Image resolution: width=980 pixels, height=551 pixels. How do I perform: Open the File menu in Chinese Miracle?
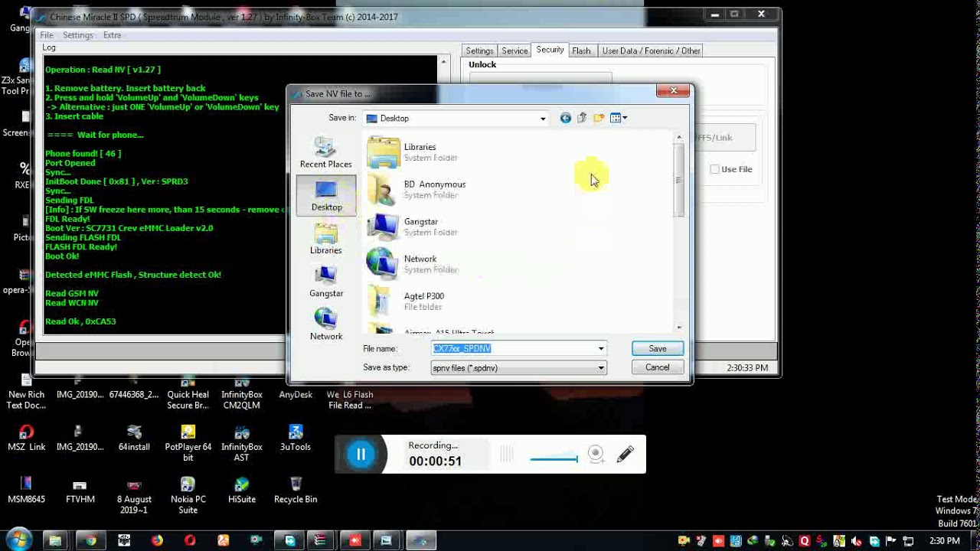point(47,35)
